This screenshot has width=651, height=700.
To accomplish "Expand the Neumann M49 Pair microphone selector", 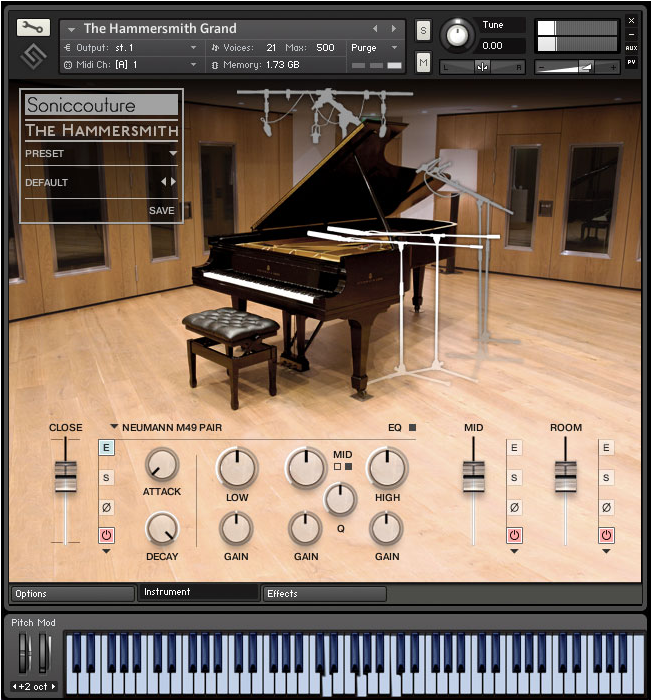I will point(114,428).
